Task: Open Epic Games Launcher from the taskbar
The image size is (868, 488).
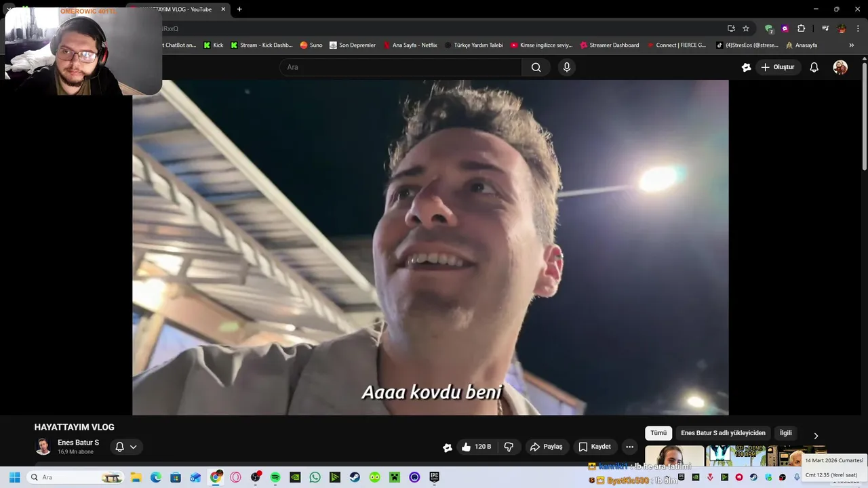Action: [435, 477]
